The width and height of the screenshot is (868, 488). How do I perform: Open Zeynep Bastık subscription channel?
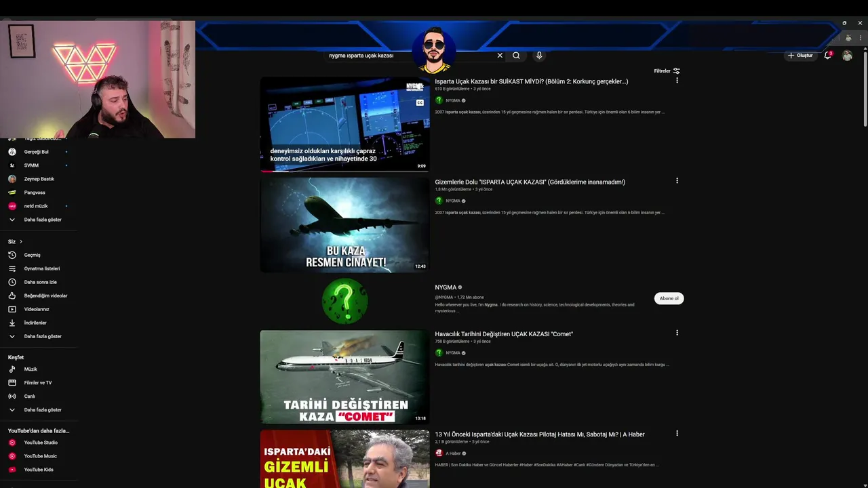point(39,179)
